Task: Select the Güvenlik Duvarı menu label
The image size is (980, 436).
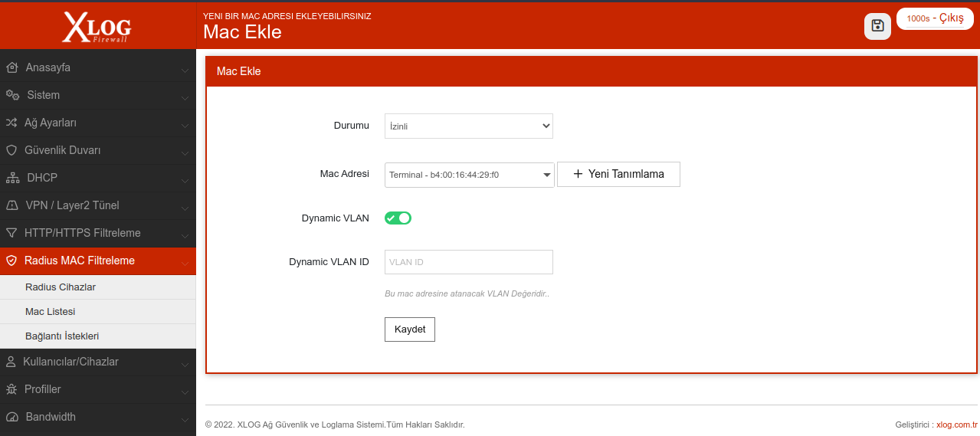Action: 62,150
